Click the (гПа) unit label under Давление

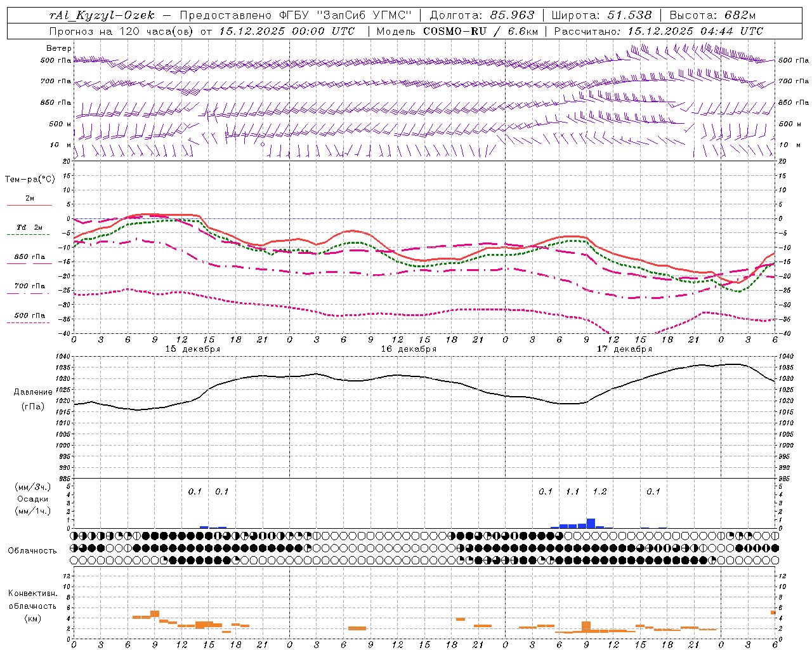click(x=32, y=406)
